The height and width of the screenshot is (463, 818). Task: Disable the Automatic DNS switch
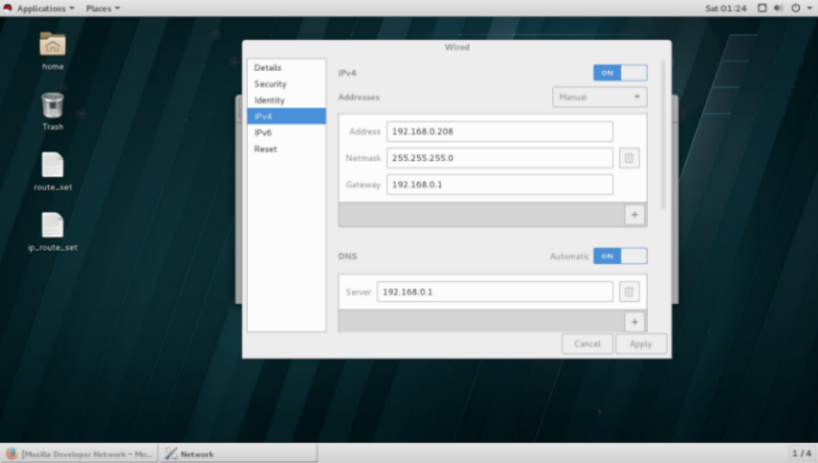(x=620, y=256)
